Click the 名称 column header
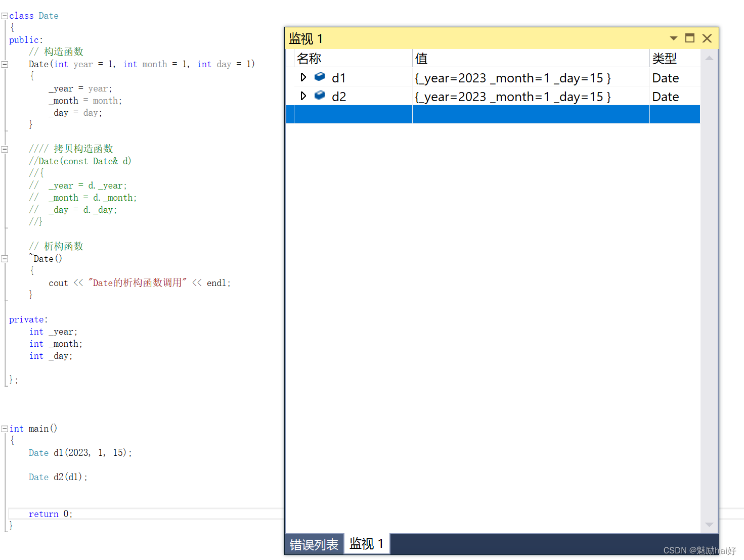744x560 pixels. [353, 59]
